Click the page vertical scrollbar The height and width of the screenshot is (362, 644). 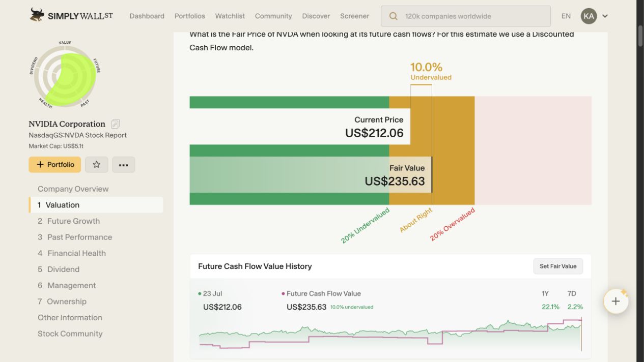pyautogui.click(x=640, y=36)
